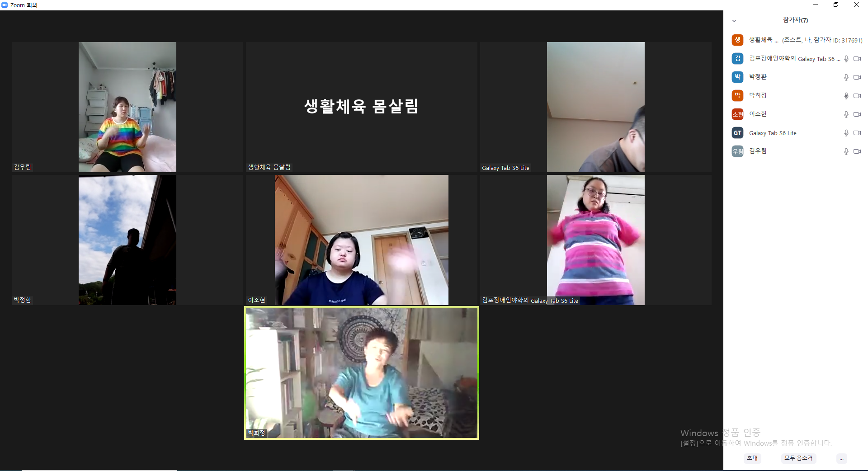Viewport: 868px width, 471px height.
Task: Click microphone icon for 김포장애인야학의 participant
Action: pyautogui.click(x=846, y=59)
